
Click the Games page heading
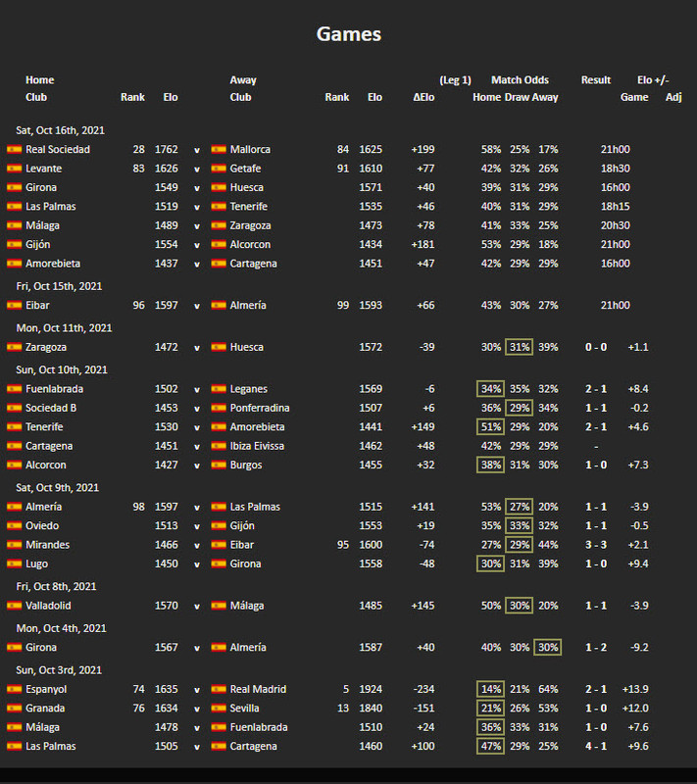tap(349, 34)
